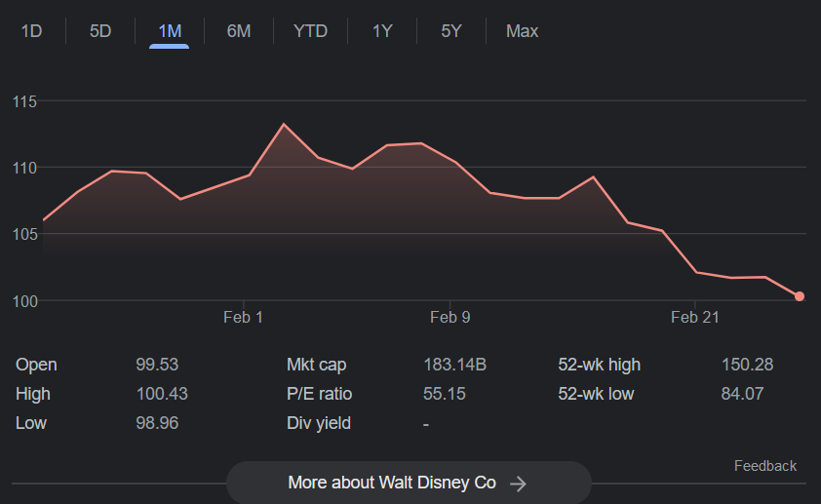Click the 52-wk high value 150.28
This screenshot has width=821, height=504.
tap(747, 365)
